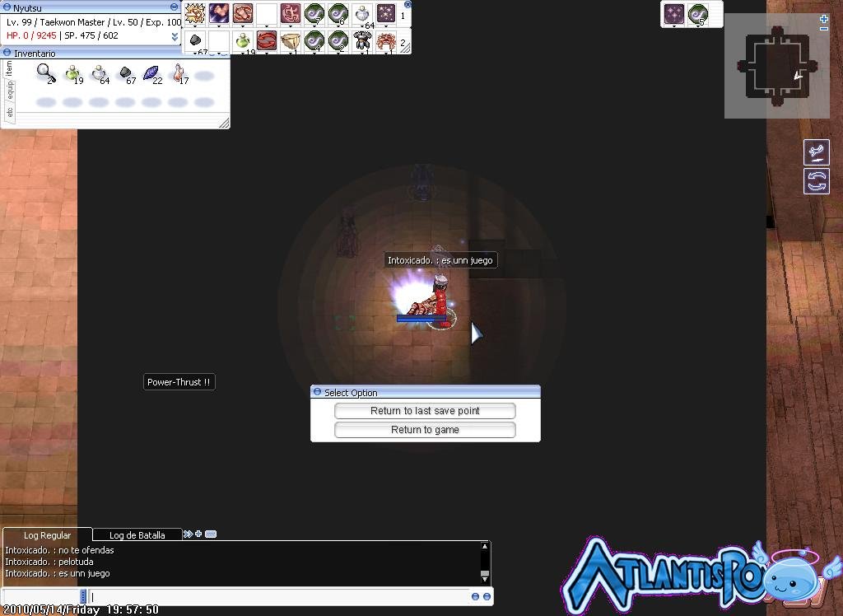Click the magnifier item in Inventario
The width and height of the screenshot is (843, 616).
pyautogui.click(x=46, y=72)
